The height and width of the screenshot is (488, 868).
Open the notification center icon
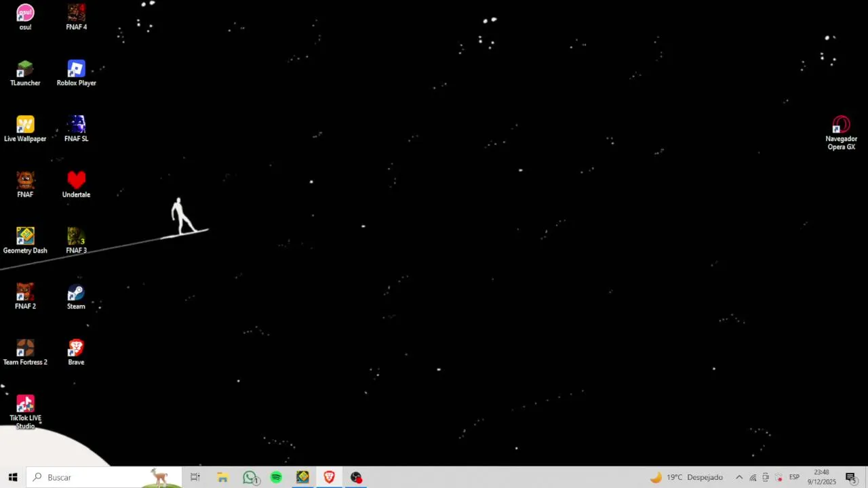(850, 477)
